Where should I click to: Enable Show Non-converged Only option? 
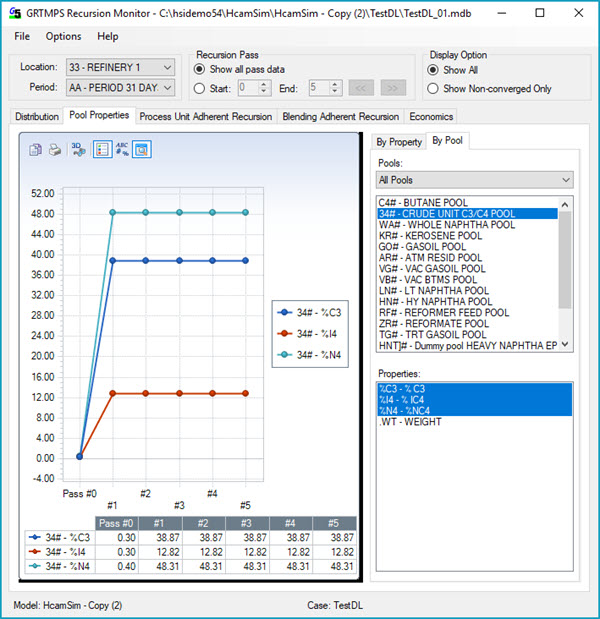pos(433,89)
